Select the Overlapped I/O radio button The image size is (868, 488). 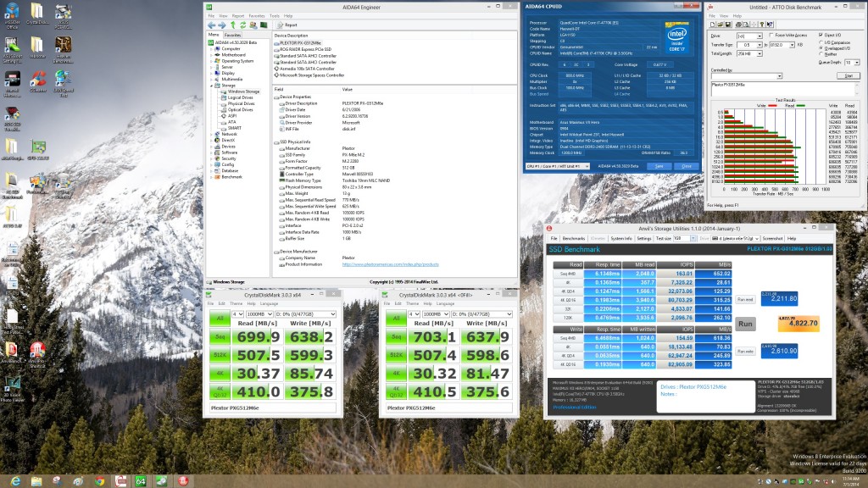821,48
